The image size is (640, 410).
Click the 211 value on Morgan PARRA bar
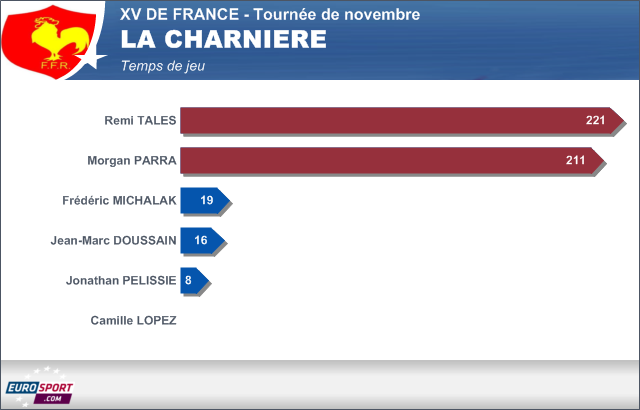point(575,161)
